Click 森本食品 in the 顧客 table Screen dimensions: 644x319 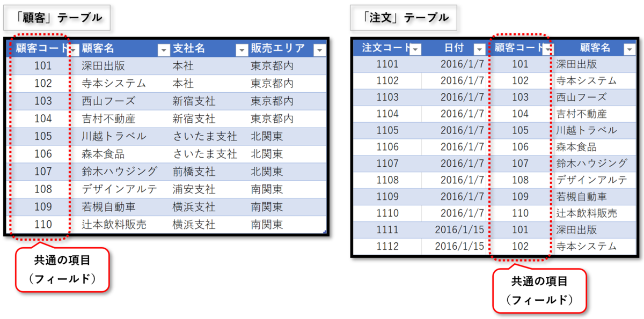(103, 154)
